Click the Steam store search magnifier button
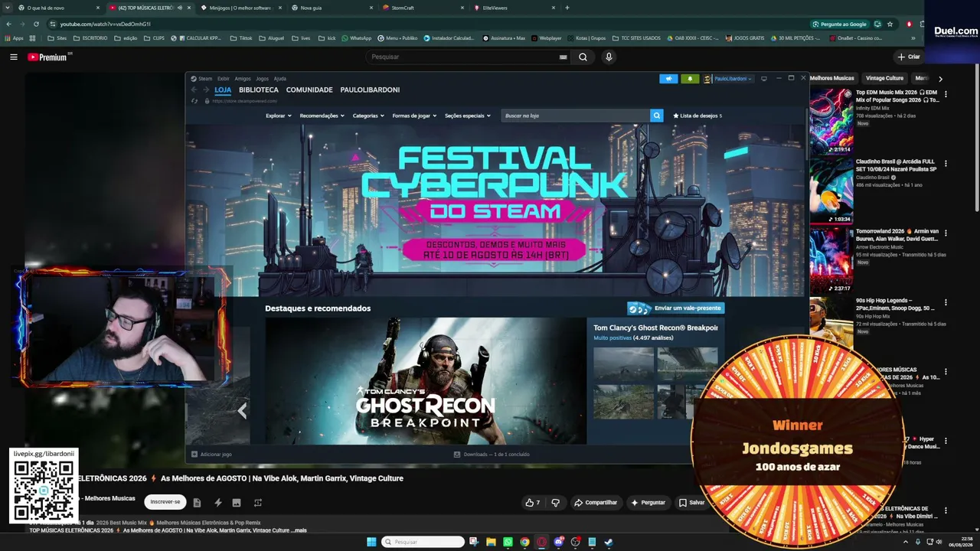 point(656,116)
